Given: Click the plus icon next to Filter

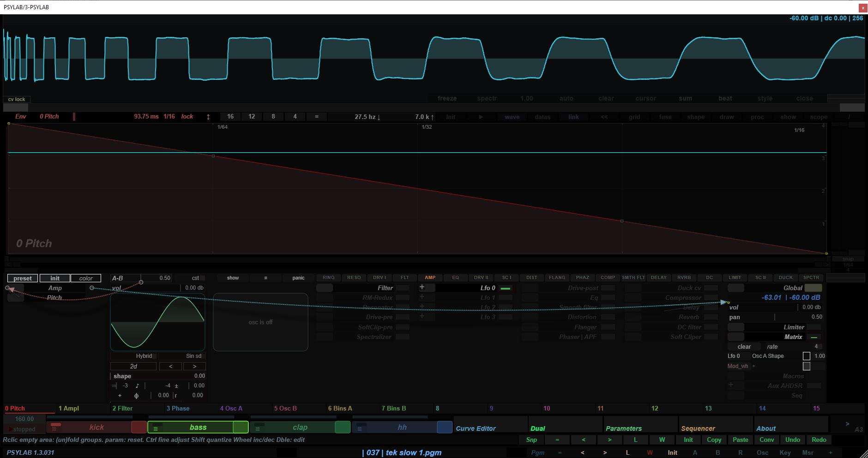Looking at the screenshot, I should pyautogui.click(x=422, y=287).
